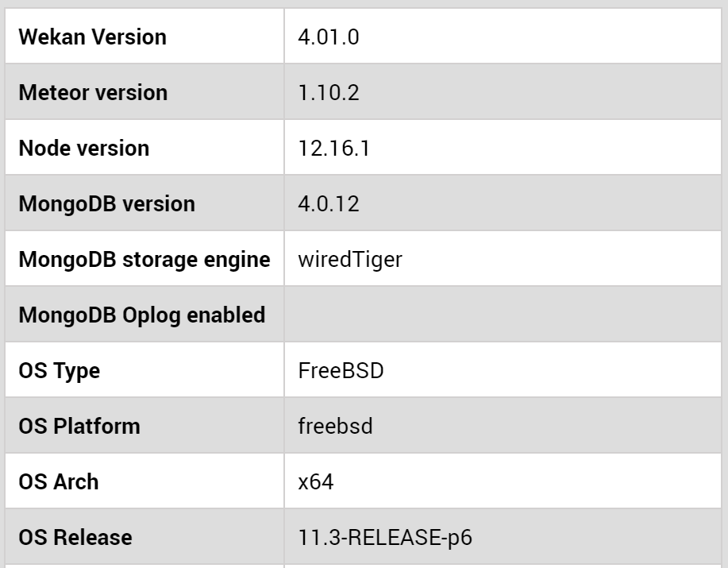
Task: Click the "OS Type" label
Action: pyautogui.click(x=59, y=371)
